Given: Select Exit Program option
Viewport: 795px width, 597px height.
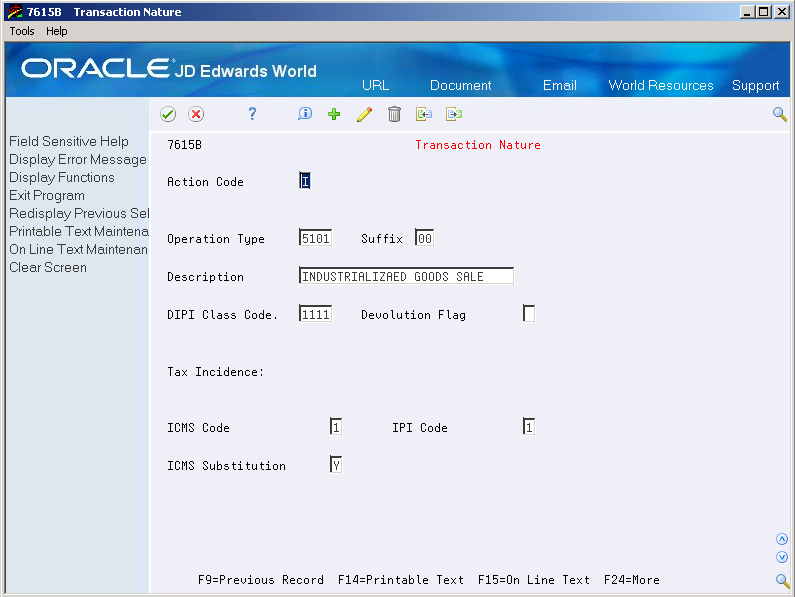Looking at the screenshot, I should [47, 196].
